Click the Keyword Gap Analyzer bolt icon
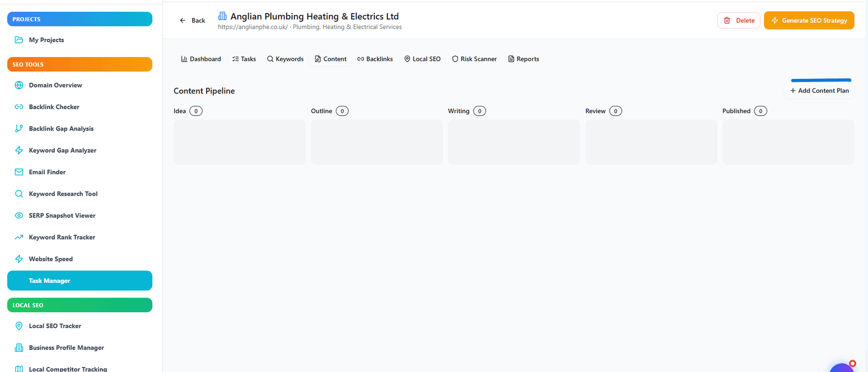This screenshot has height=372, width=868. click(19, 150)
